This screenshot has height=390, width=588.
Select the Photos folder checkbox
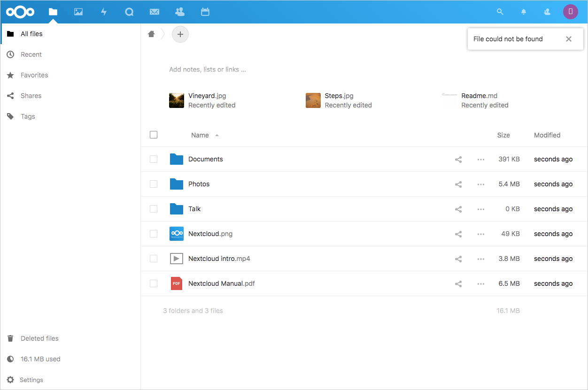154,184
